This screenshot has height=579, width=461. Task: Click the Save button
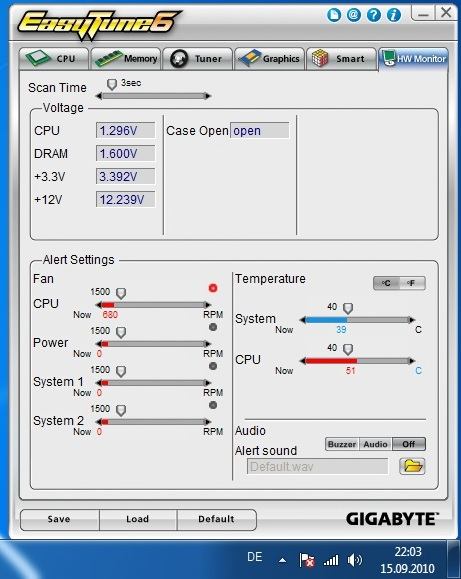click(x=59, y=519)
